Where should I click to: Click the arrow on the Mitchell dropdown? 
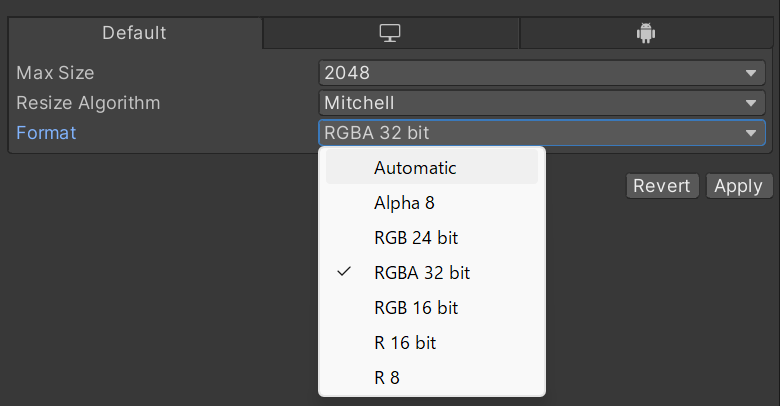pos(751,103)
